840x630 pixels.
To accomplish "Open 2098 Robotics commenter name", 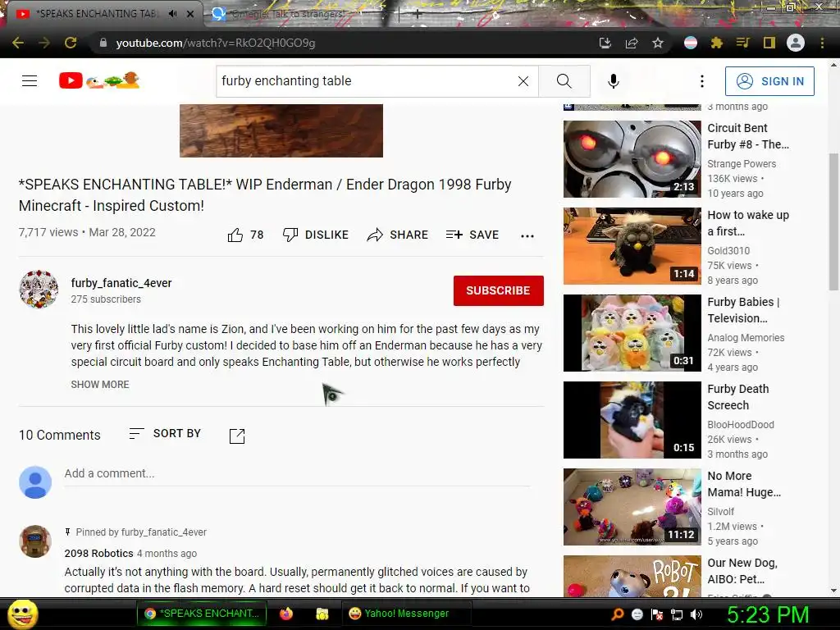I will (x=98, y=554).
